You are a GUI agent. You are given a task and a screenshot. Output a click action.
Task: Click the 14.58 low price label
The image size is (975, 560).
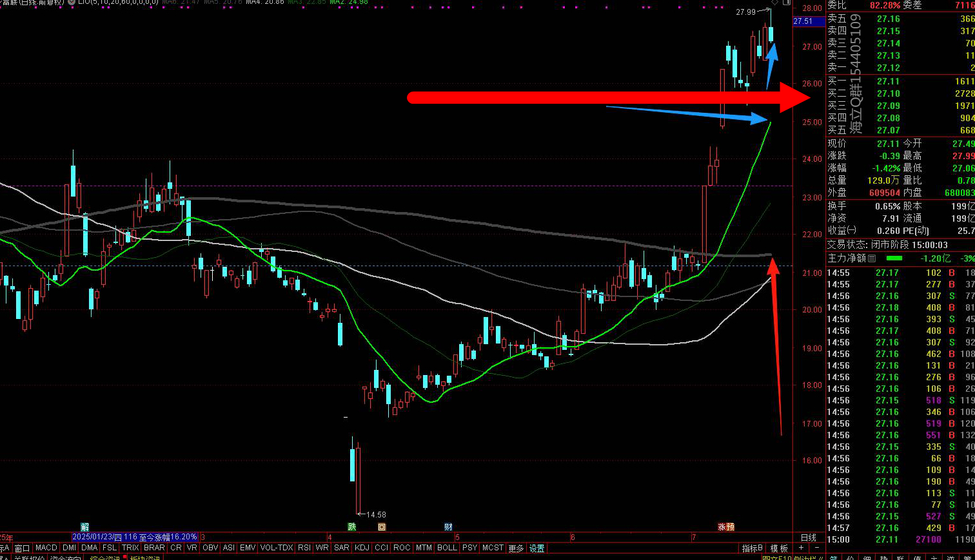click(x=376, y=514)
